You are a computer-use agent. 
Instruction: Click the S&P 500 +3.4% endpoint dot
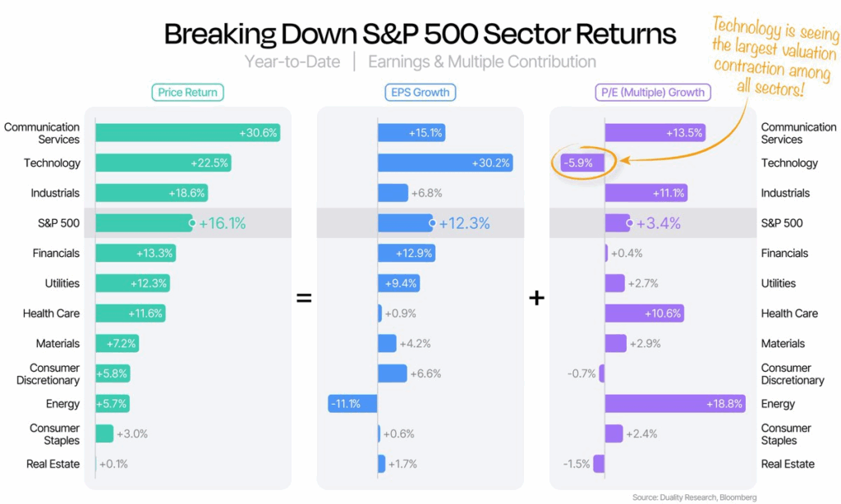(x=629, y=222)
